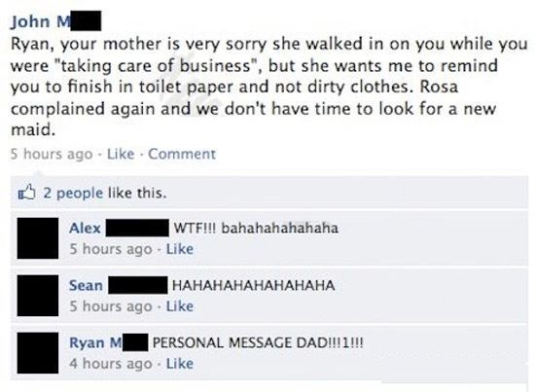Image resolution: width=535 pixels, height=392 pixels.
Task: Click Ryan's PERSONAL MESSAGE DAD comment text
Action: click(x=258, y=342)
